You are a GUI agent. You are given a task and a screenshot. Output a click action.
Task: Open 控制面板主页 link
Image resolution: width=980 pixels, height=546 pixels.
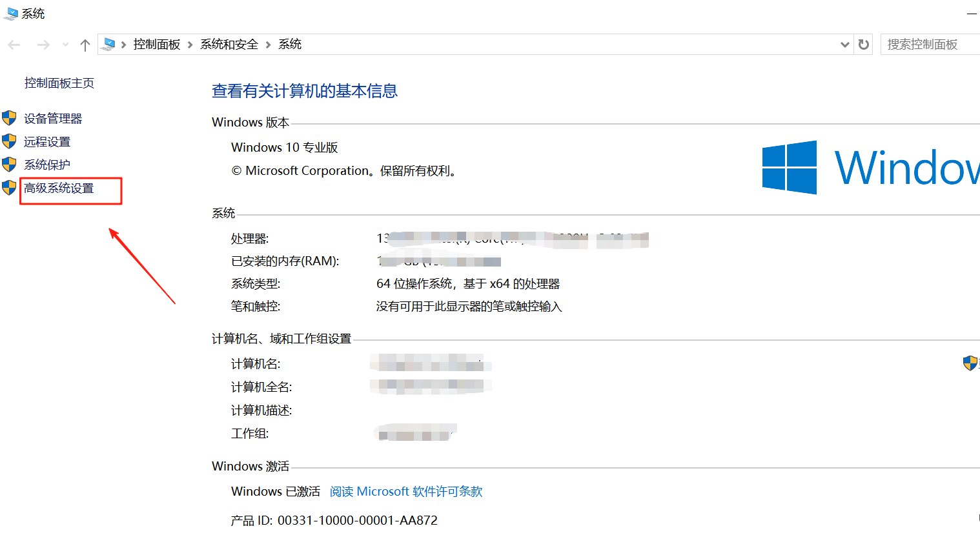[59, 83]
